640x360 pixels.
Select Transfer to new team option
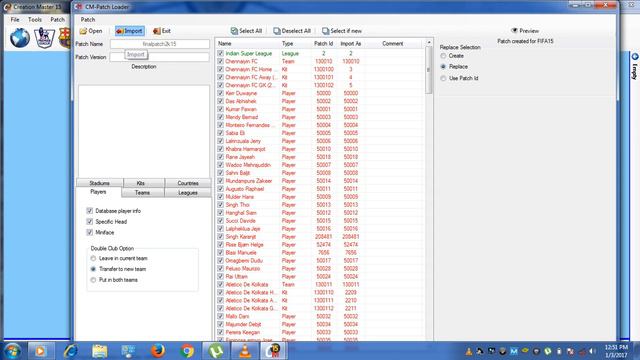pyautogui.click(x=93, y=269)
